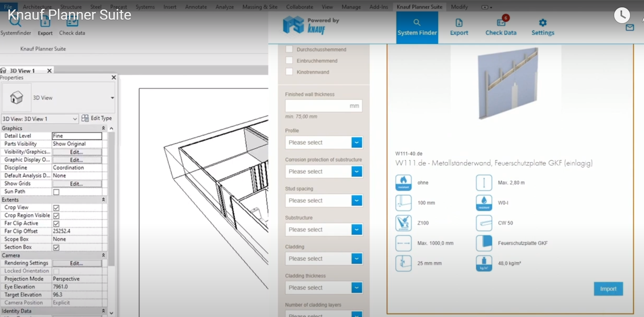The width and height of the screenshot is (644, 317).
Task: Click the weight icon 48,0 kg/m²
Action: [484, 263]
